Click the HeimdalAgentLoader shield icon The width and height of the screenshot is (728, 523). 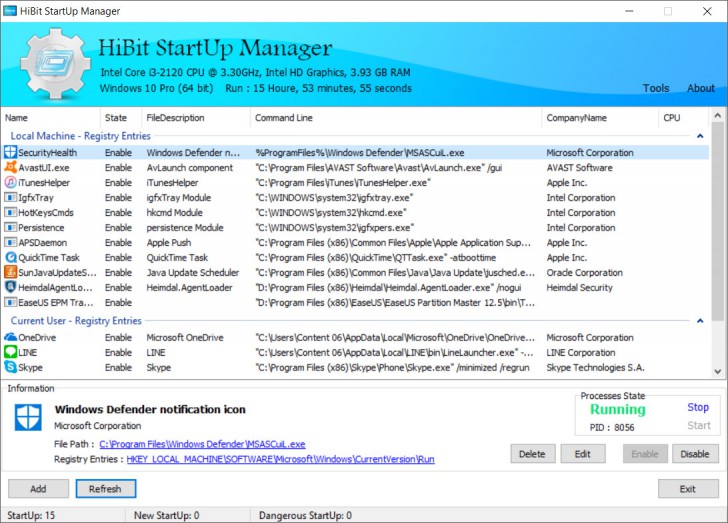click(10, 287)
